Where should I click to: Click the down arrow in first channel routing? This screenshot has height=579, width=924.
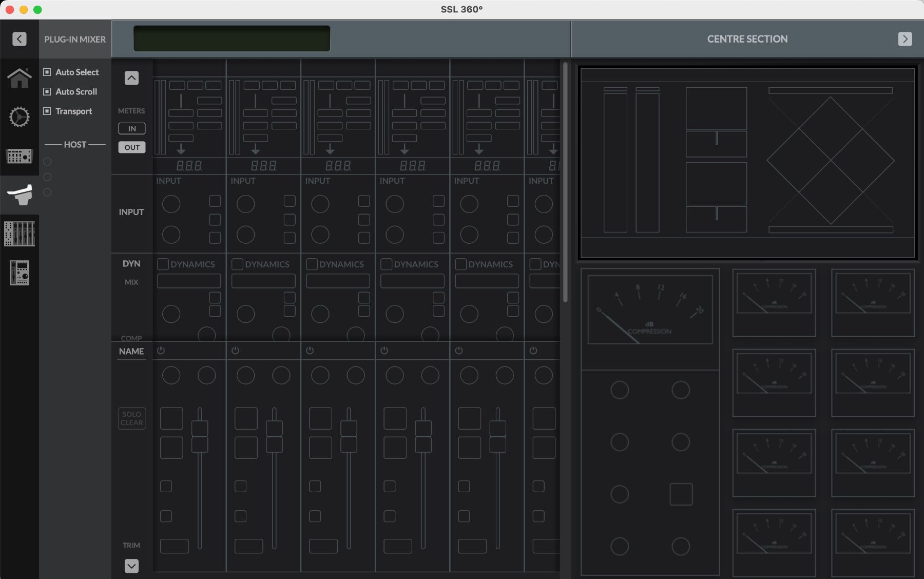181,149
